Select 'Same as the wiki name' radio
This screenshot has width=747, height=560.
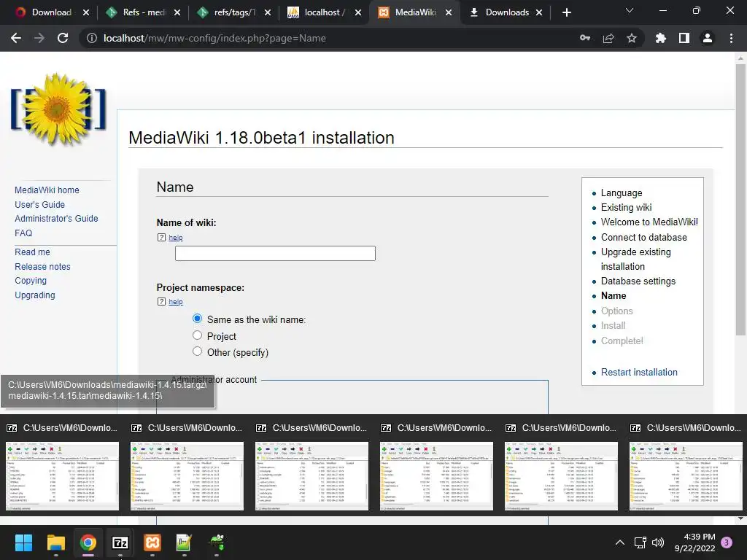point(197,319)
